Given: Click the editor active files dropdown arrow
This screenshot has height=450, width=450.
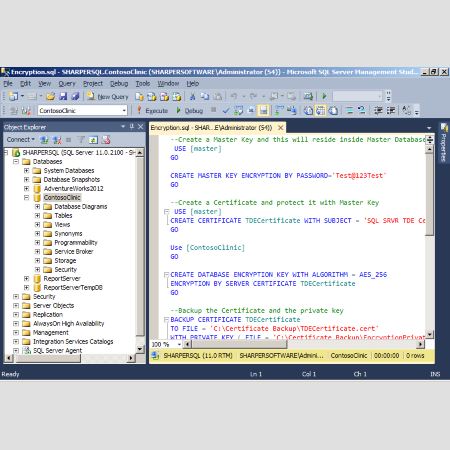Looking at the screenshot, I should pos(429,128).
